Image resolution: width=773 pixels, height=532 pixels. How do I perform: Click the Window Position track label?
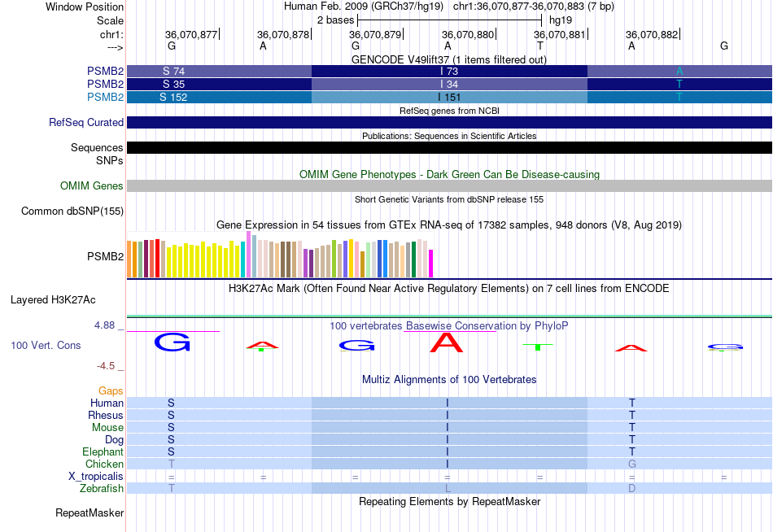pos(85,7)
